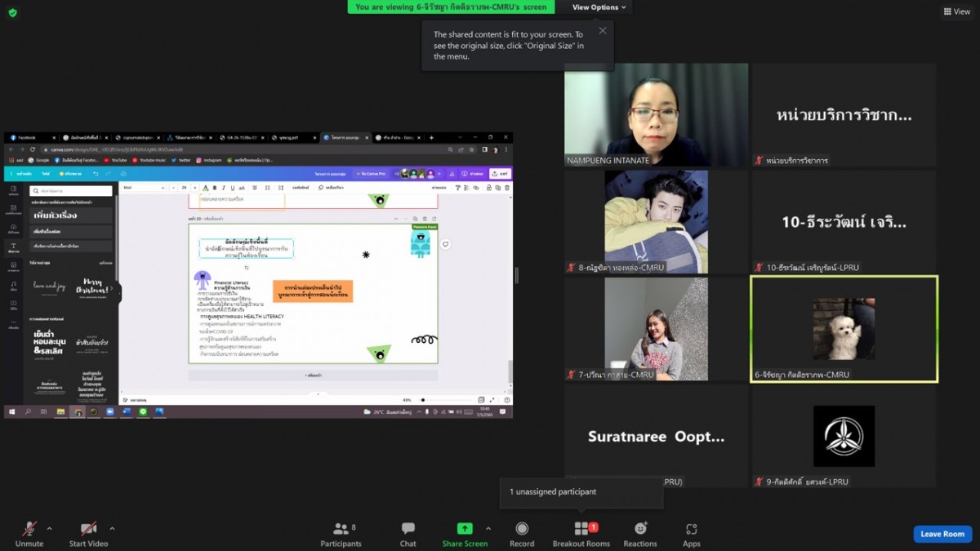This screenshot has width=980, height=551.
Task: Open the Reactions menu
Action: click(640, 534)
